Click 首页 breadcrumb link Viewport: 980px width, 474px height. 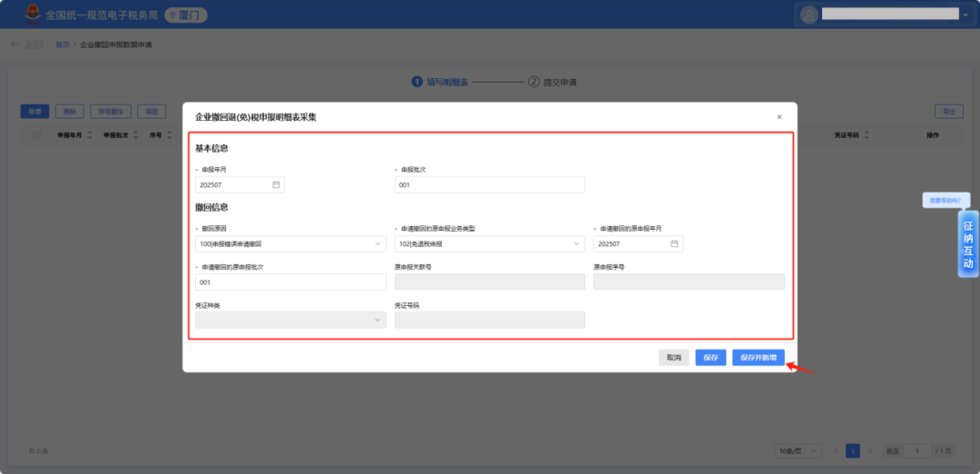tap(63, 45)
